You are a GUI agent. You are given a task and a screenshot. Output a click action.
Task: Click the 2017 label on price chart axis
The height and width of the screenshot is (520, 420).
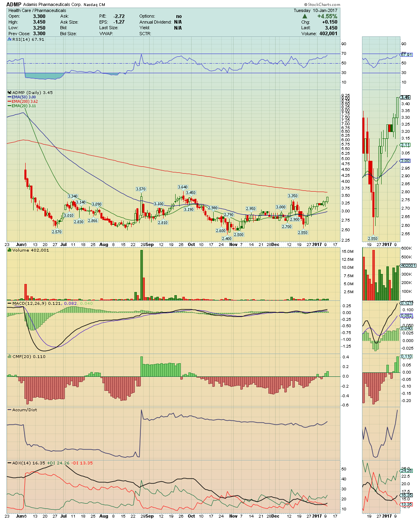click(x=317, y=244)
